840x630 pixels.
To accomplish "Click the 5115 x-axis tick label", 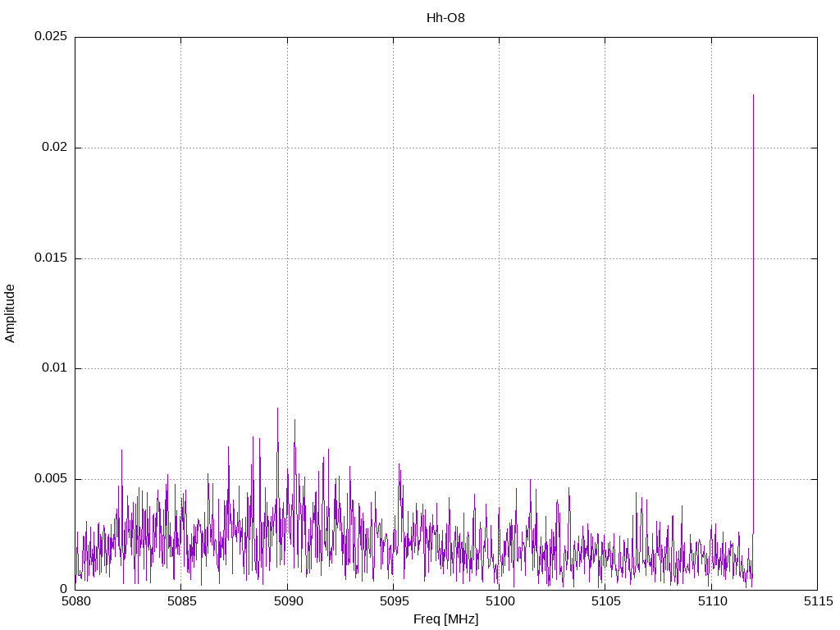I will tap(817, 601).
